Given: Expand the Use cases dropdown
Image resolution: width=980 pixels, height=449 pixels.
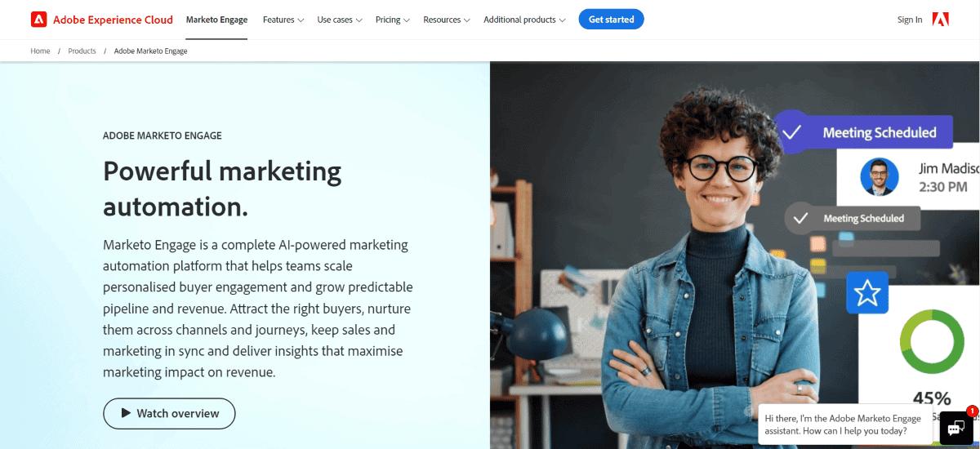Looking at the screenshot, I should (x=340, y=20).
